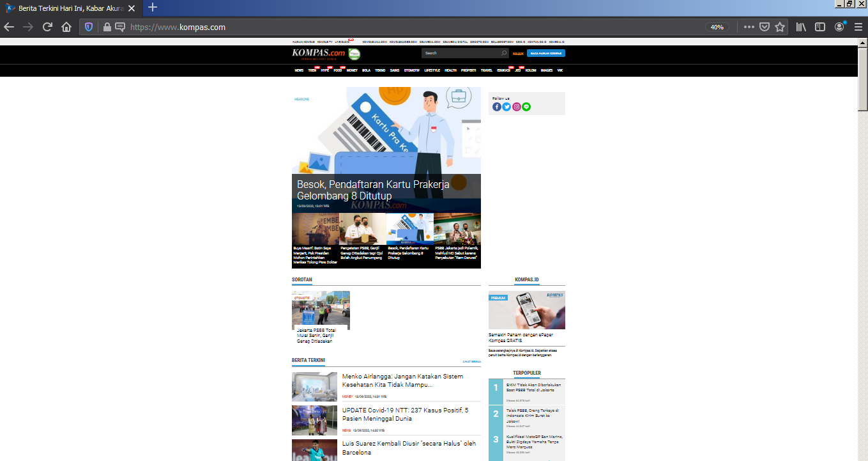Click the MASUK login link
This screenshot has height=461, width=868.
pyautogui.click(x=518, y=54)
